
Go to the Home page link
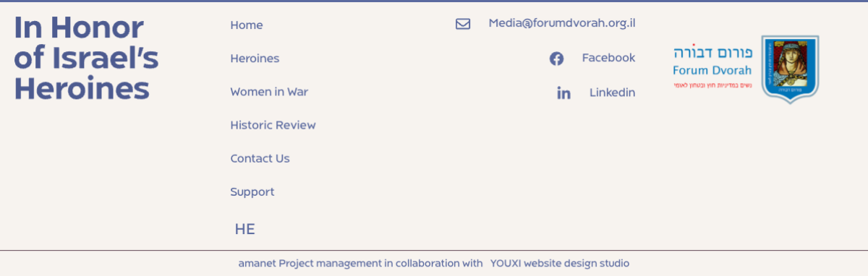(247, 25)
